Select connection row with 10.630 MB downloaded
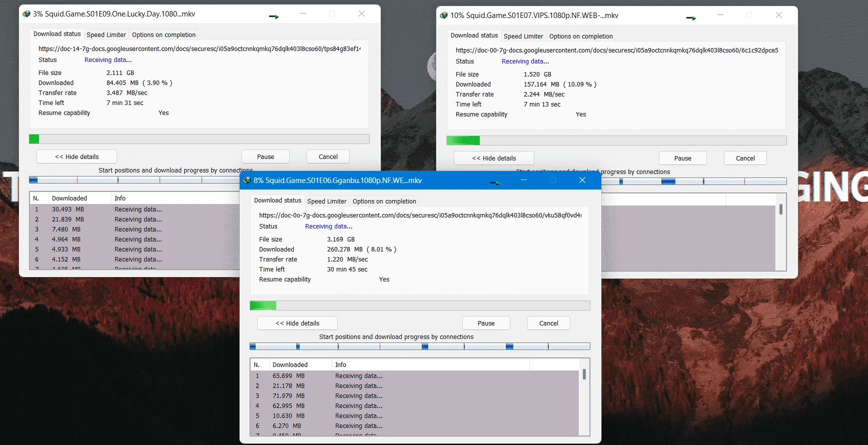The height and width of the screenshot is (445, 868). 415,415
